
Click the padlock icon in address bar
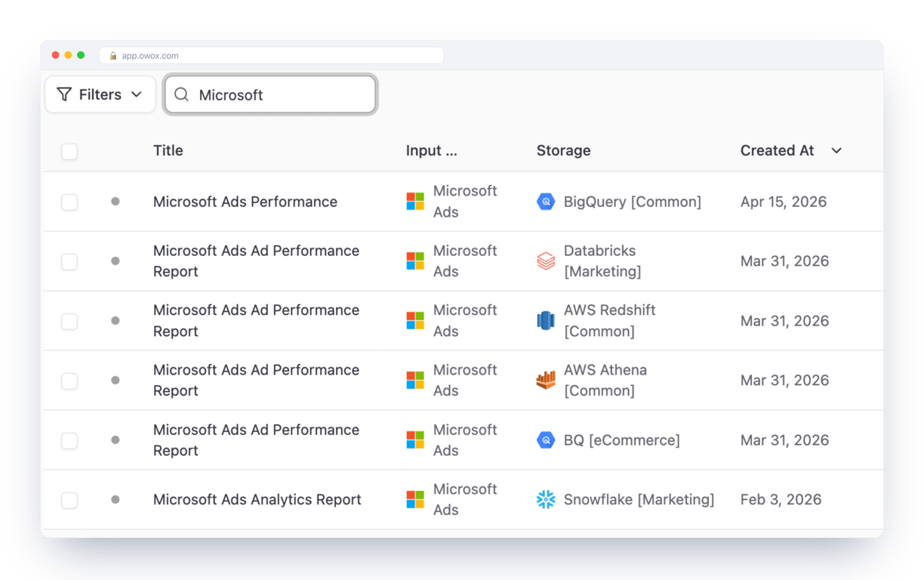tap(113, 56)
